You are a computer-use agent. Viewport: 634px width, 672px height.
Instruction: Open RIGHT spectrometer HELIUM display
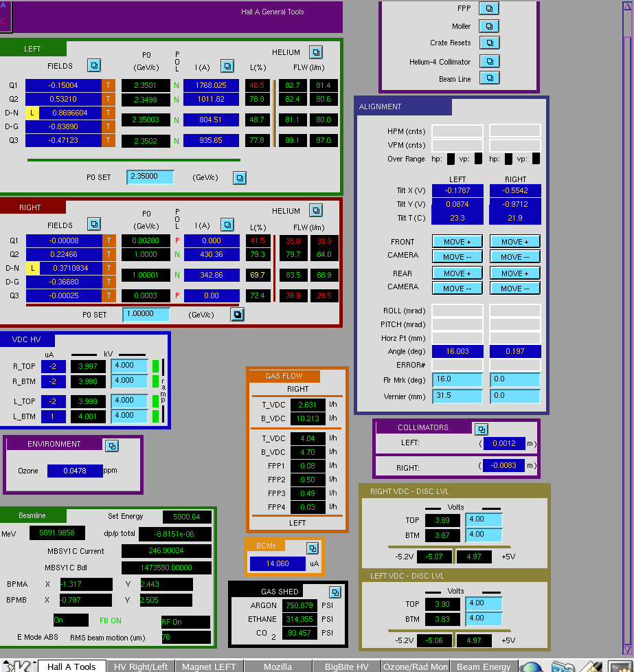(x=316, y=210)
